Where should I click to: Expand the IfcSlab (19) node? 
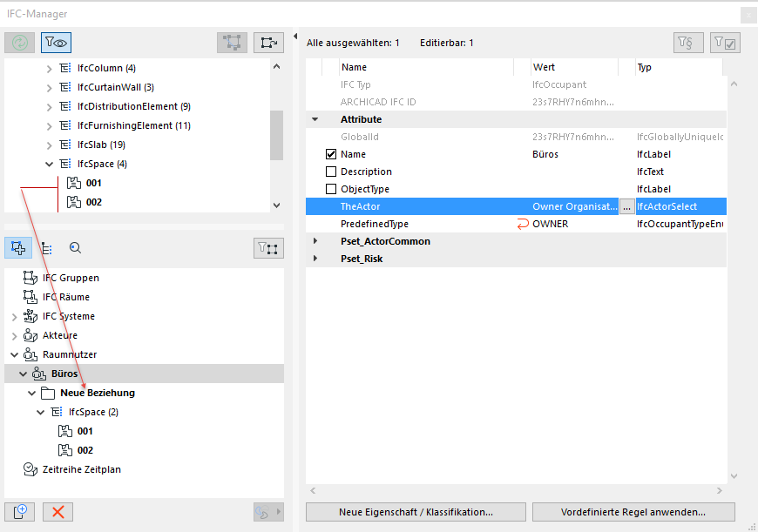pos(50,145)
